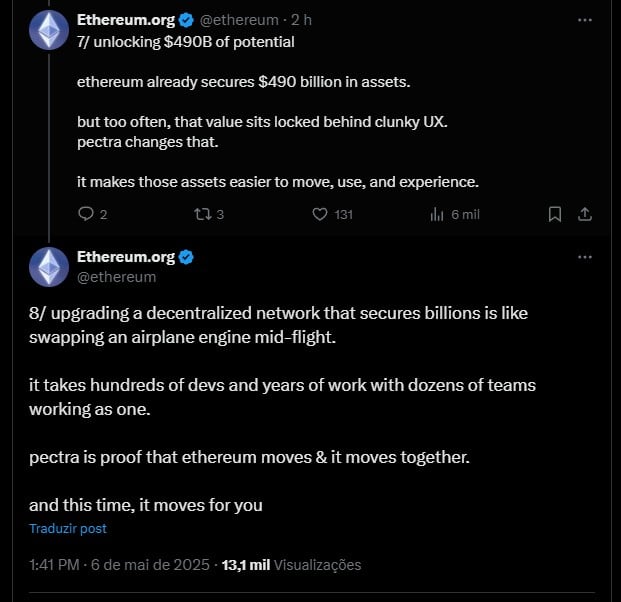Image resolution: width=621 pixels, height=602 pixels.
Task: Open the 1:41 PM 6 de mai timestamp
Action: (x=119, y=564)
